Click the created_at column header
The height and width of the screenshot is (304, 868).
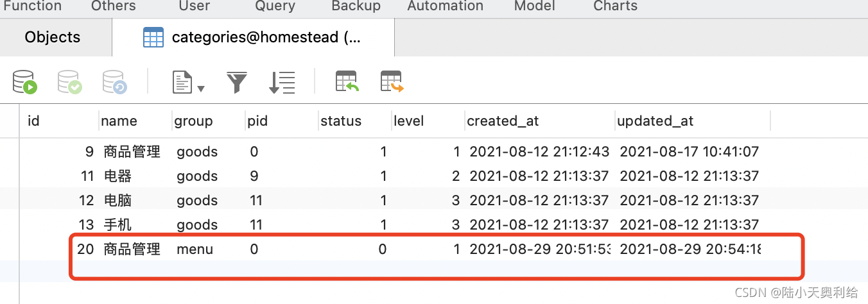539,121
